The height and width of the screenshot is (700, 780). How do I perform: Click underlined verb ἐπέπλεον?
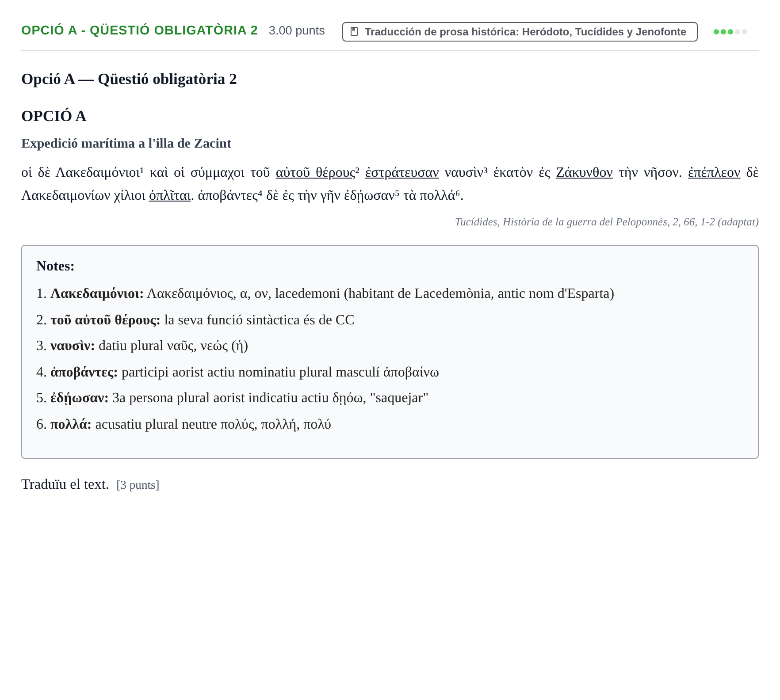click(714, 172)
